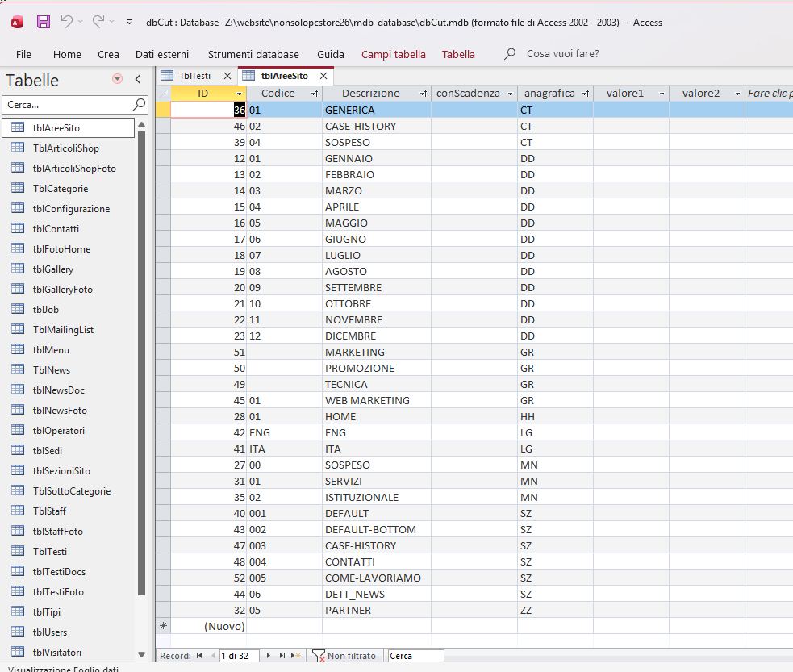
Task: Open the Campi tabella tab
Action: click(x=394, y=54)
